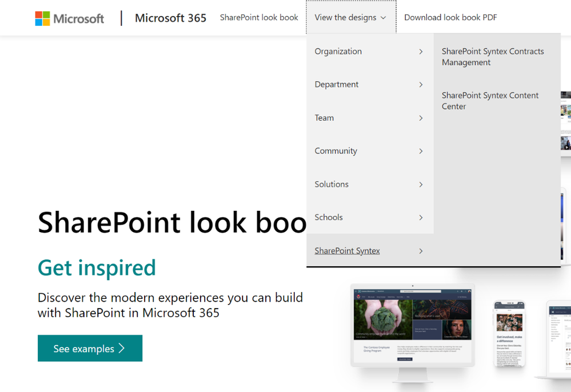This screenshot has width=571, height=392.
Task: Click the mobile phone design preview
Action: coord(509,334)
